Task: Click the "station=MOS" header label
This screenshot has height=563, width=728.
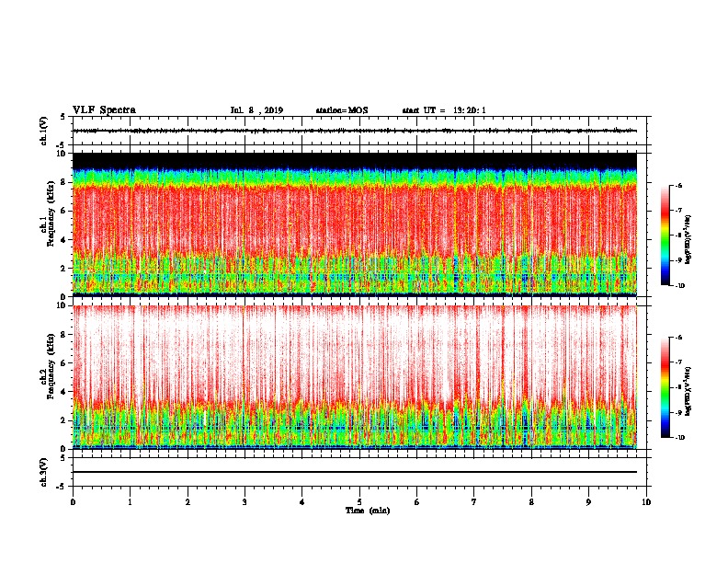Action: coord(342,110)
